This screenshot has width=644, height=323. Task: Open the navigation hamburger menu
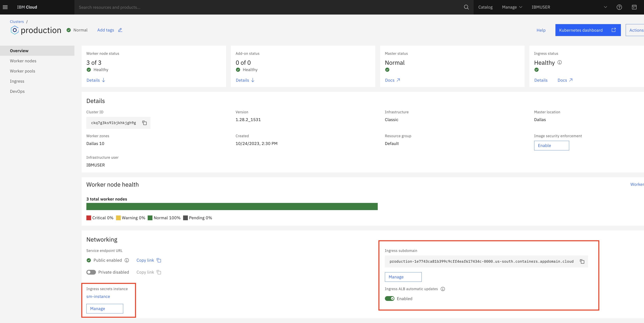(x=5, y=7)
